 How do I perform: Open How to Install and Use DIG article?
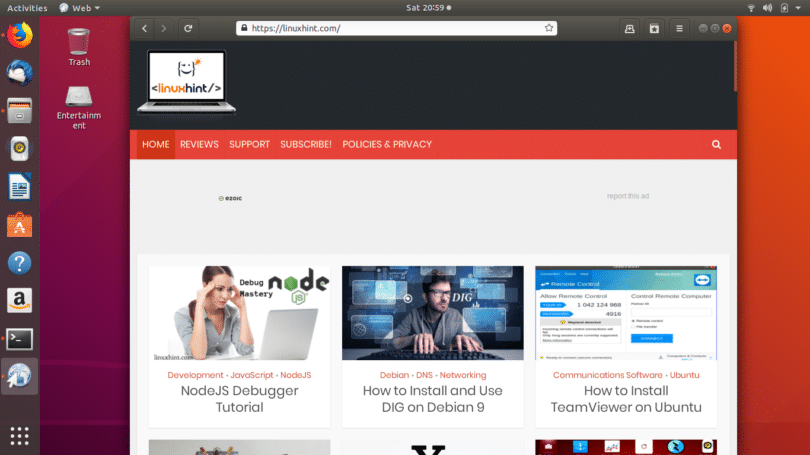coord(433,399)
